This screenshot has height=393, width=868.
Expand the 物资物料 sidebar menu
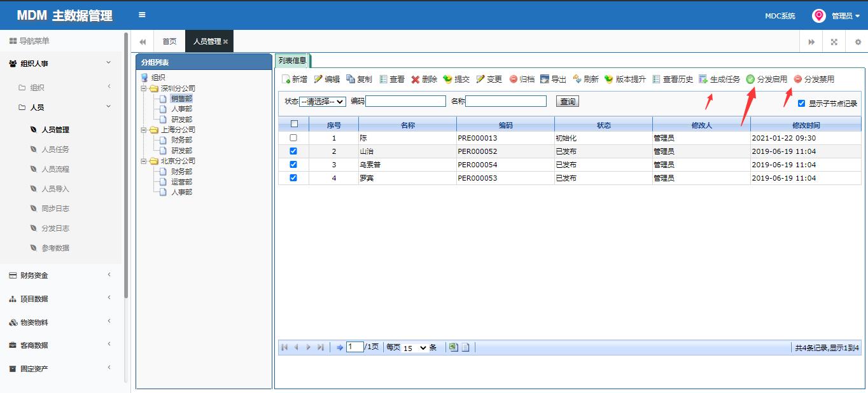61,322
